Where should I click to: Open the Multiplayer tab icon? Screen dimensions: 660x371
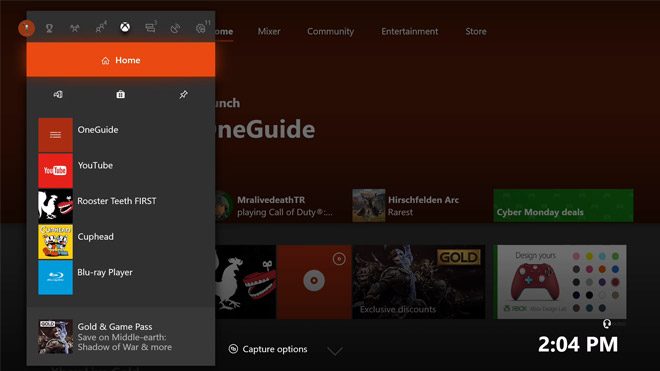point(75,28)
